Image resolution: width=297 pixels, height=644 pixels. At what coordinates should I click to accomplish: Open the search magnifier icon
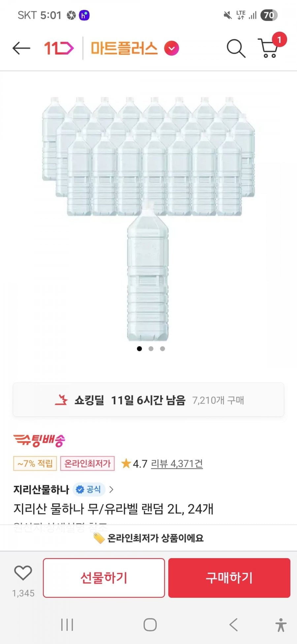point(236,49)
